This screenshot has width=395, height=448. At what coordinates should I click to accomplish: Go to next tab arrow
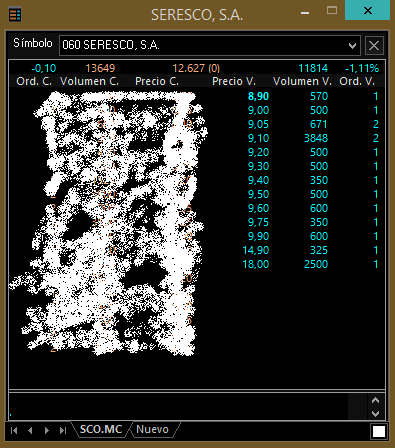pos(46,430)
